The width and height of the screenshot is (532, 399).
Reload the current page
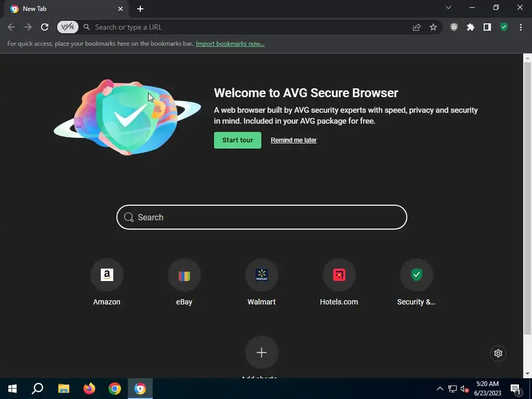coord(45,27)
